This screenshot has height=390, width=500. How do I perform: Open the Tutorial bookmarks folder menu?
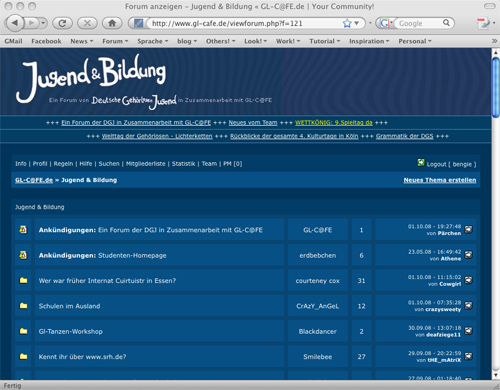click(x=324, y=41)
